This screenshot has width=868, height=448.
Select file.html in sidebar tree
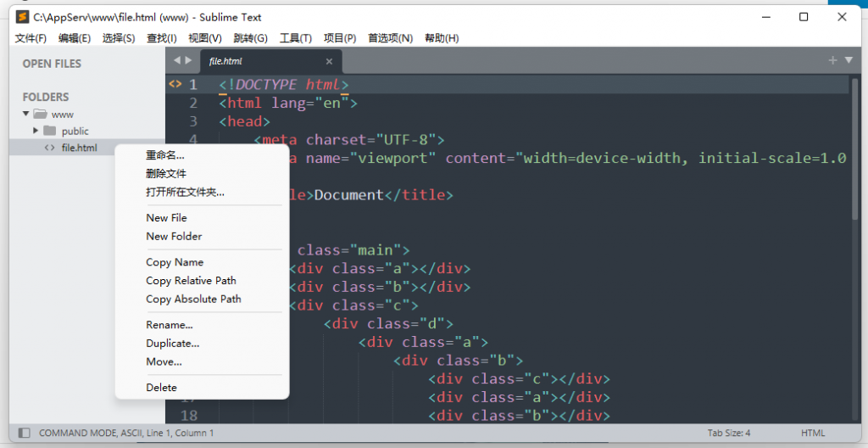click(79, 148)
